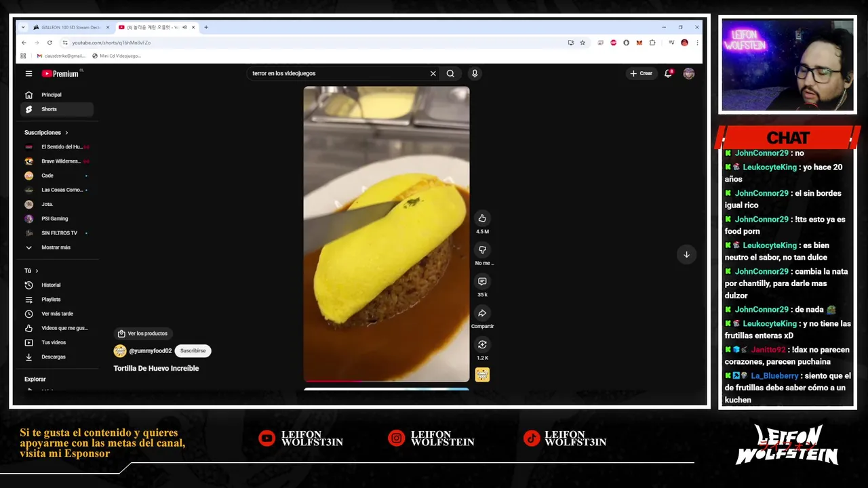Screen dimensions: 868x488
Task: Mute the playing YouTube tab speaker
Action: click(x=184, y=27)
